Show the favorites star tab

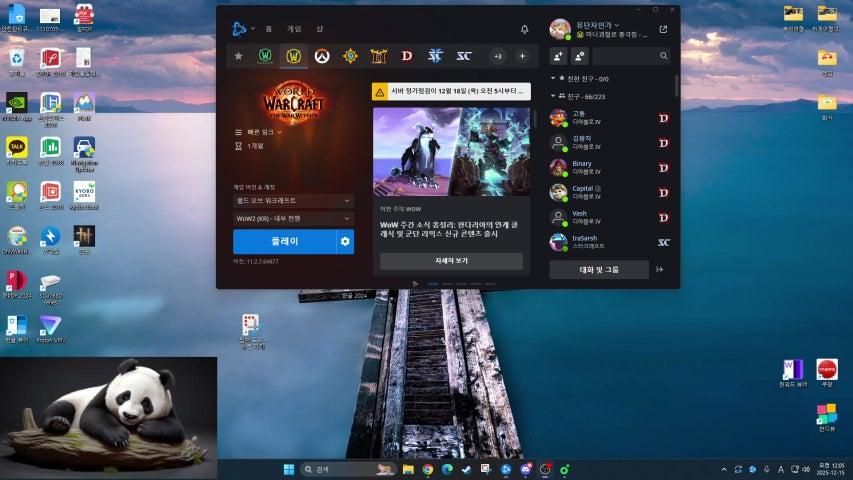pos(238,56)
